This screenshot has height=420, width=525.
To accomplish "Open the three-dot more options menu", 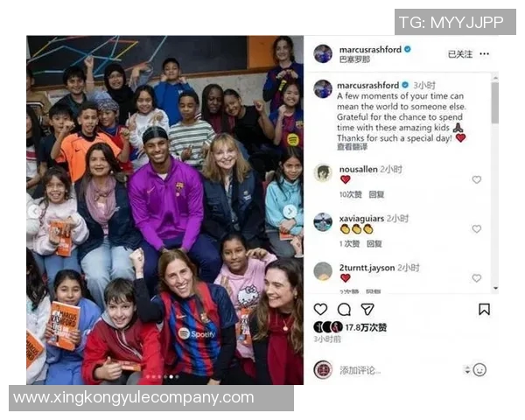I will click(484, 53).
